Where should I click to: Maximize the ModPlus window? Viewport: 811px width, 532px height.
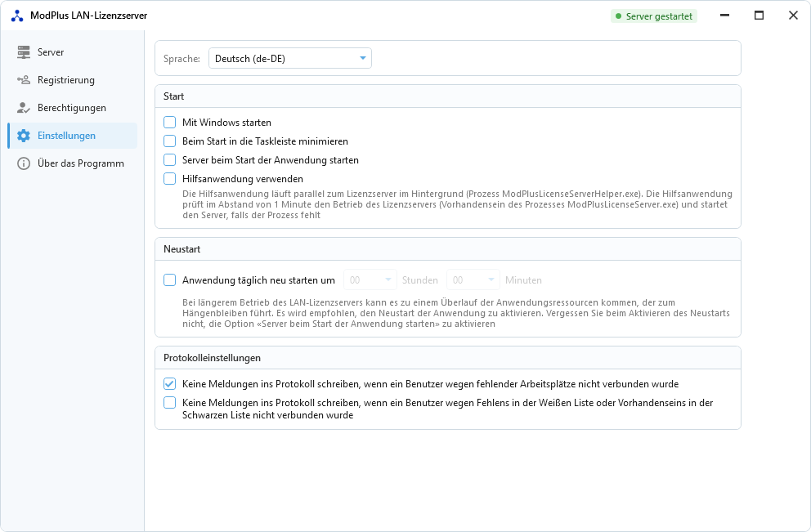pyautogui.click(x=759, y=16)
